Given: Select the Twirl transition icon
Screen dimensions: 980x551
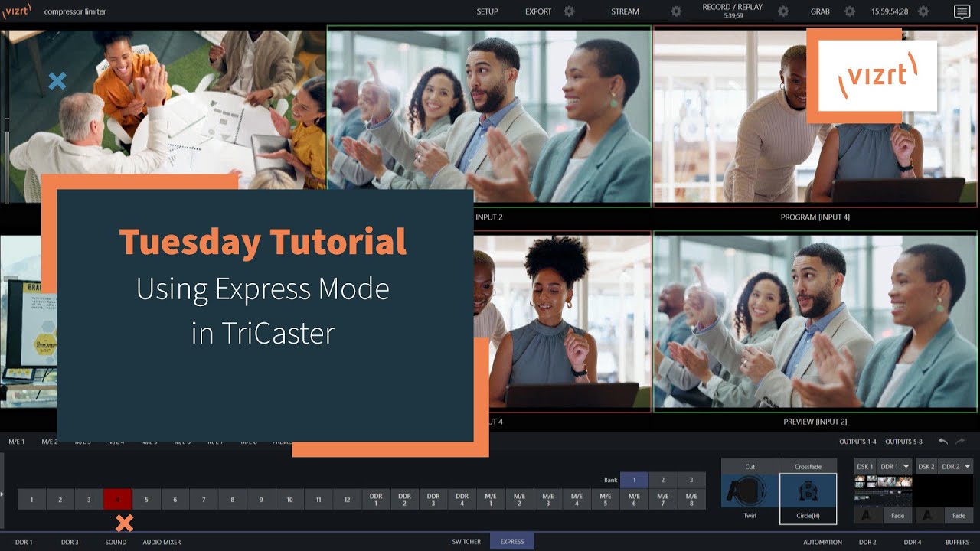Looking at the screenshot, I should pos(750,491).
